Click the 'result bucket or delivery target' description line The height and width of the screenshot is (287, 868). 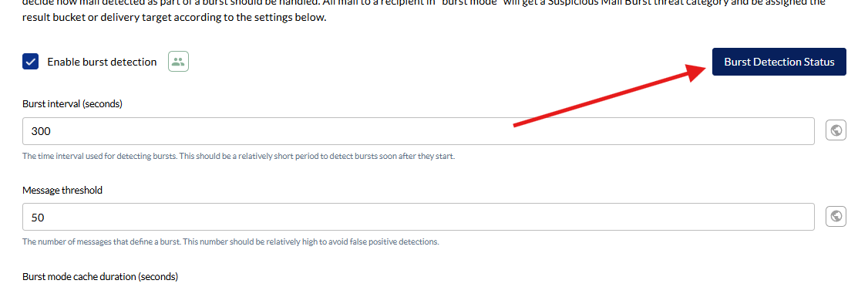pyautogui.click(x=174, y=18)
